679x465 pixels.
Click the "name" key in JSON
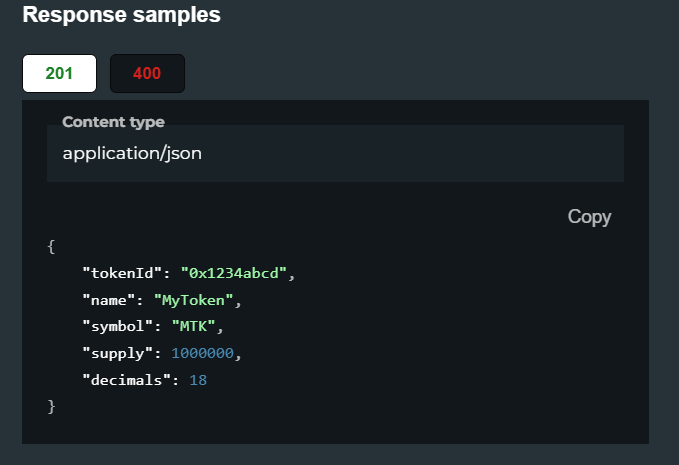click(x=109, y=300)
